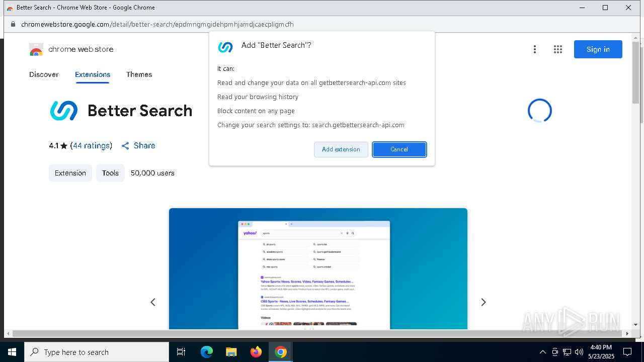Click the Add "Better Search"? dialog title
This screenshot has width=644, height=362.
[x=276, y=45]
